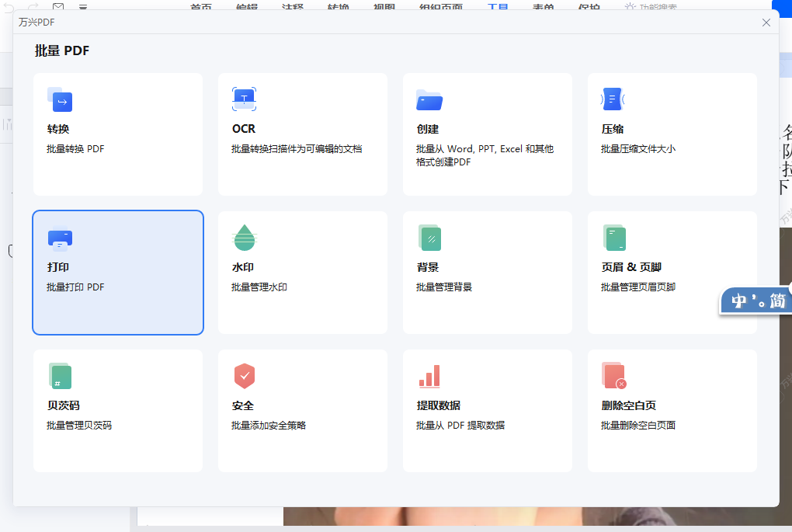Select the 贝茨码 Bates numbering tool
The height and width of the screenshot is (532, 792).
click(117, 410)
